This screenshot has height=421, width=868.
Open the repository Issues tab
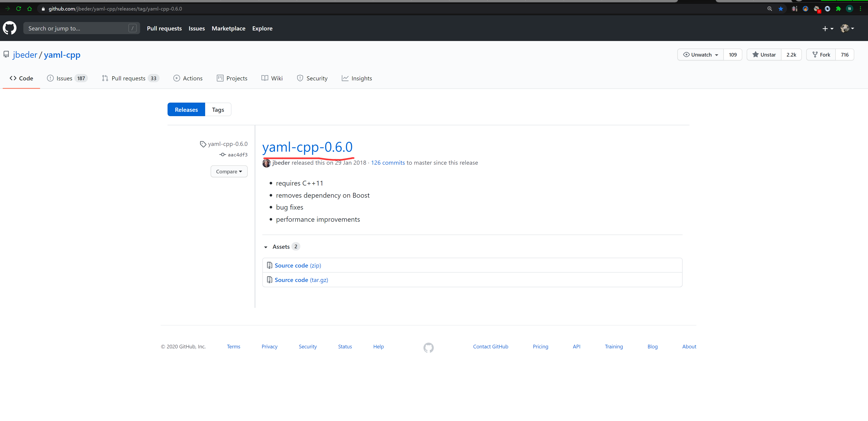pos(64,78)
